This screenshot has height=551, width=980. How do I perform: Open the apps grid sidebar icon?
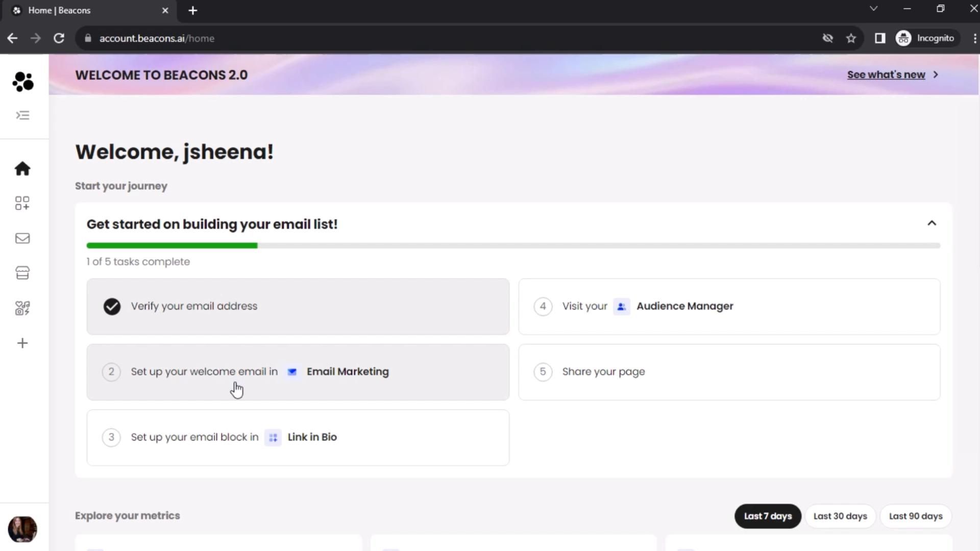pos(22,203)
